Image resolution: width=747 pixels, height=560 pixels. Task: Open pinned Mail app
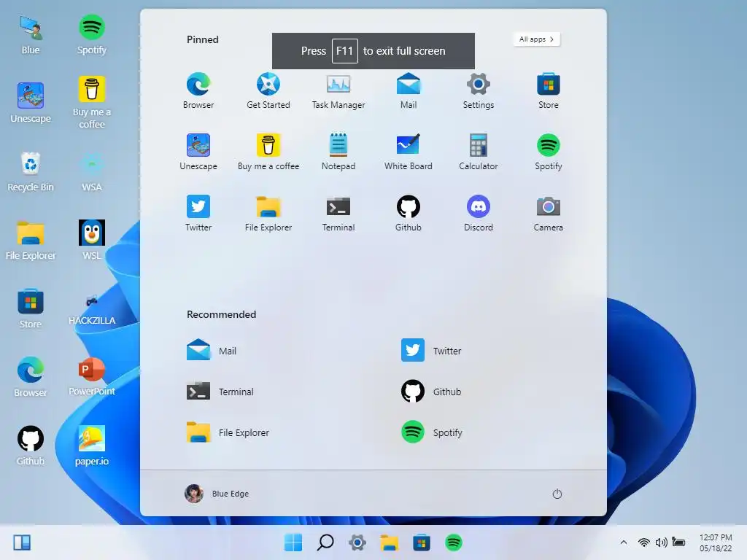click(x=409, y=91)
